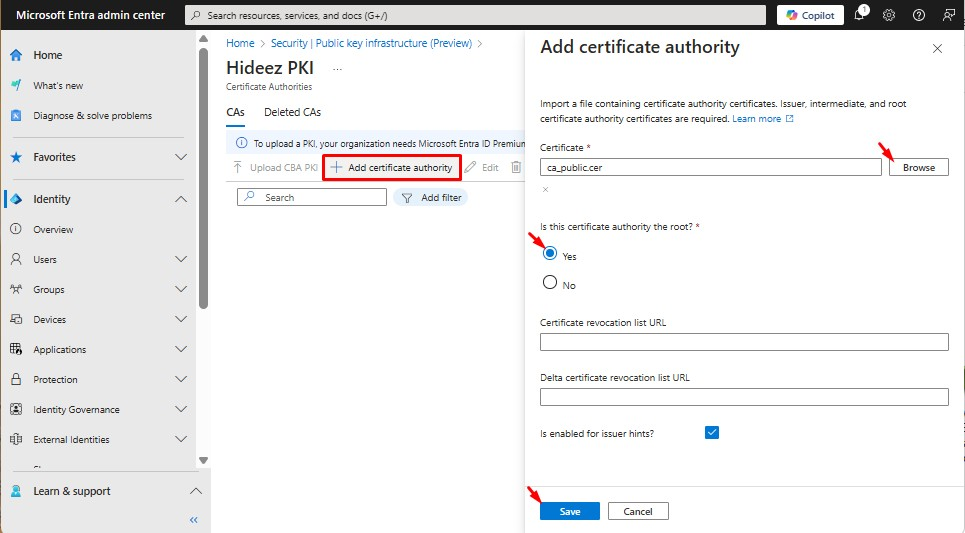This screenshot has height=533, width=965.
Task: Open the settings gear icon
Action: coord(888,15)
